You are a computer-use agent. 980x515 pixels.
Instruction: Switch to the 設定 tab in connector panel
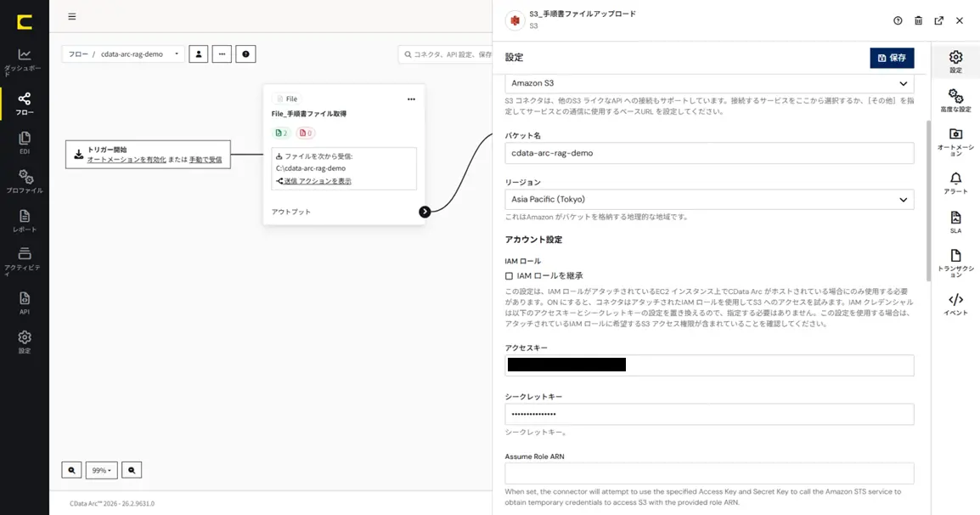pyautogui.click(x=955, y=62)
